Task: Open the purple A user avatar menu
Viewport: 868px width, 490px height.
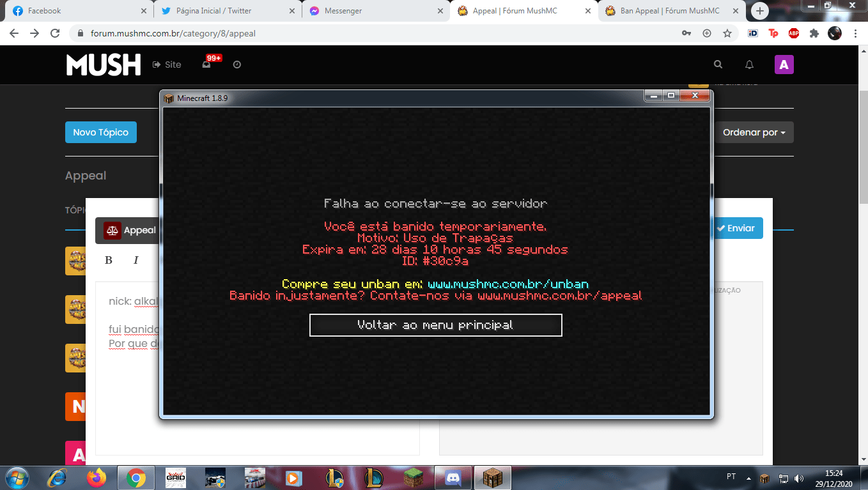Action: (784, 65)
